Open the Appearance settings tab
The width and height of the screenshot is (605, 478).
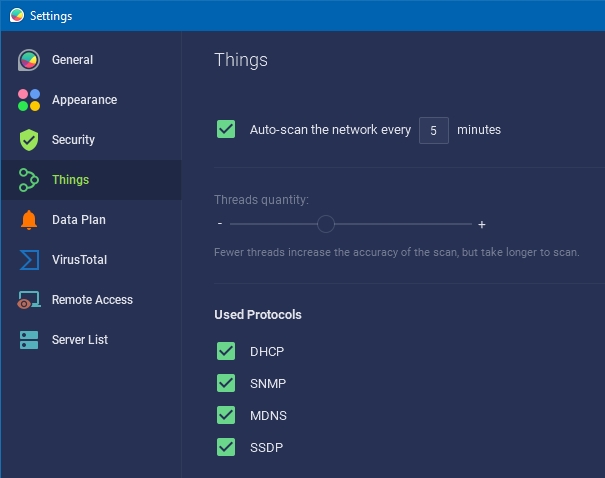click(84, 100)
